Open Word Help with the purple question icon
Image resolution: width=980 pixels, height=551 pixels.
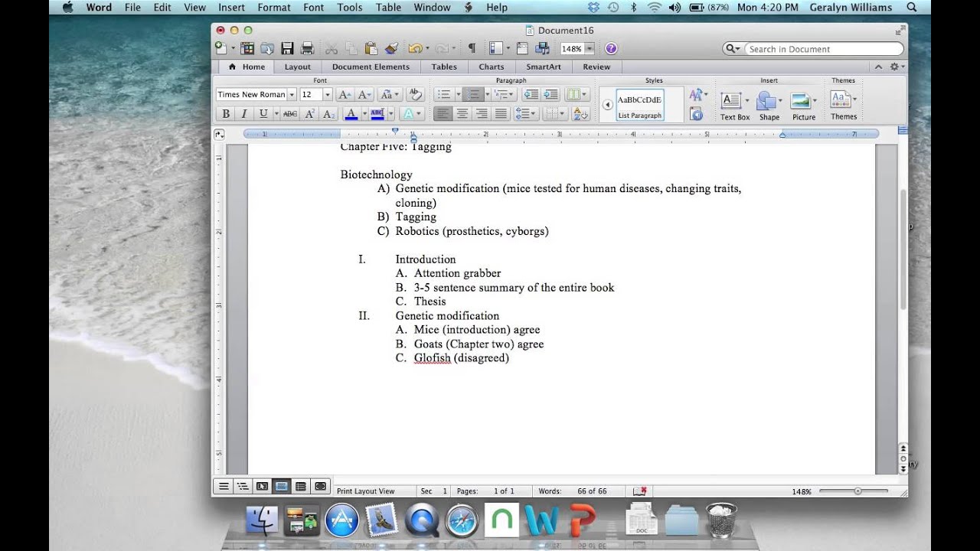pos(611,48)
